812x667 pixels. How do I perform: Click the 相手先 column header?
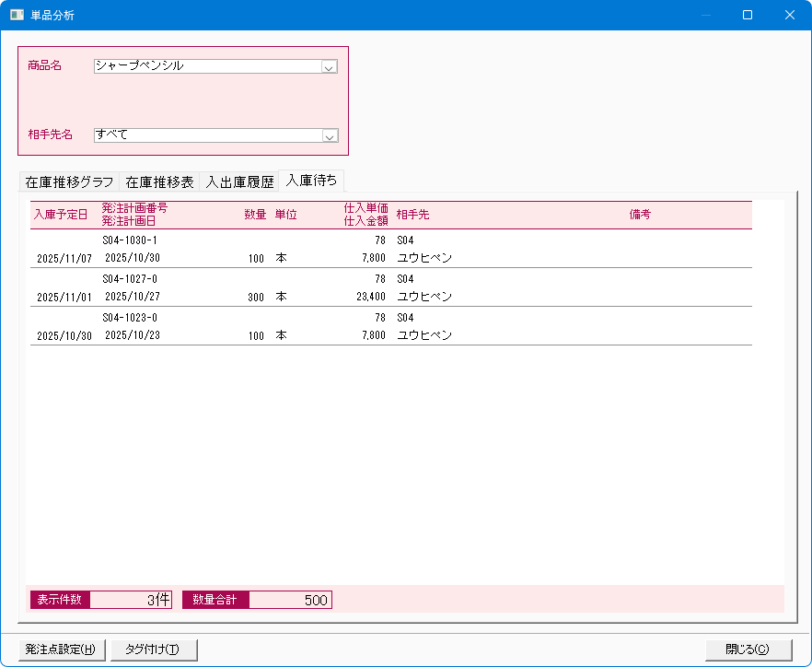tap(412, 215)
